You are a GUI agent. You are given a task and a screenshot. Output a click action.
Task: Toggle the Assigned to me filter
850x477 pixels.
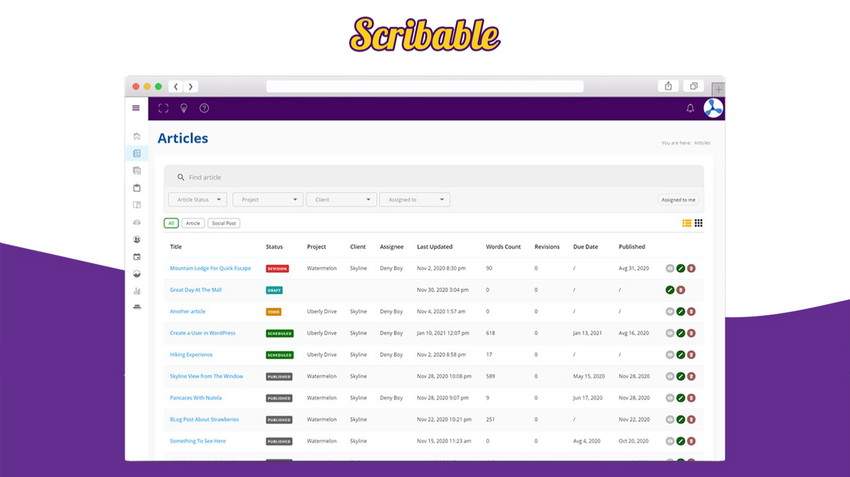point(678,199)
